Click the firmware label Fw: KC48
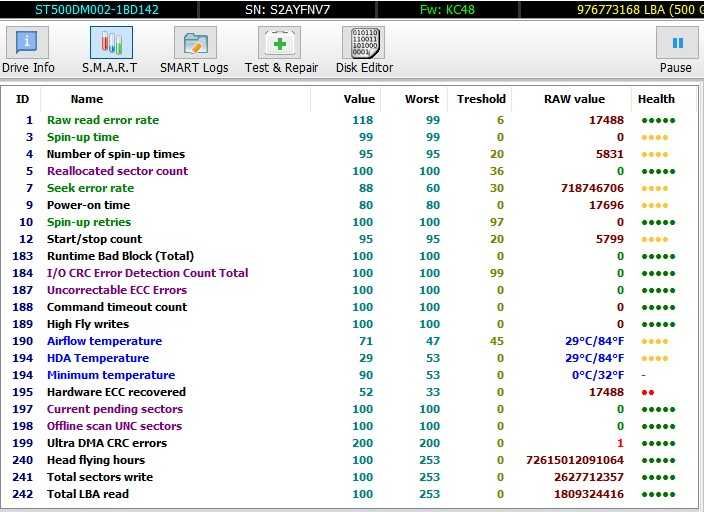 pos(447,9)
